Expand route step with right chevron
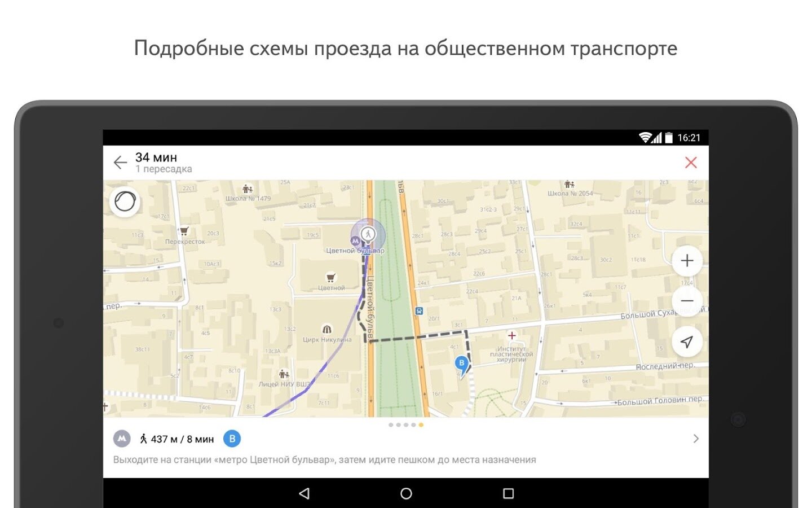This screenshot has width=812, height=508. click(696, 439)
